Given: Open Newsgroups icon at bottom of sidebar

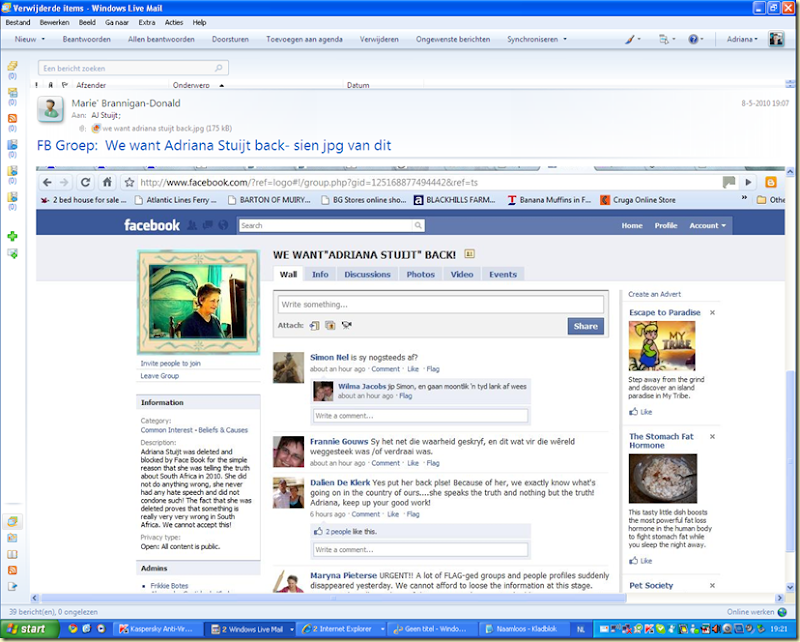Looking at the screenshot, I should pyautogui.click(x=12, y=586).
